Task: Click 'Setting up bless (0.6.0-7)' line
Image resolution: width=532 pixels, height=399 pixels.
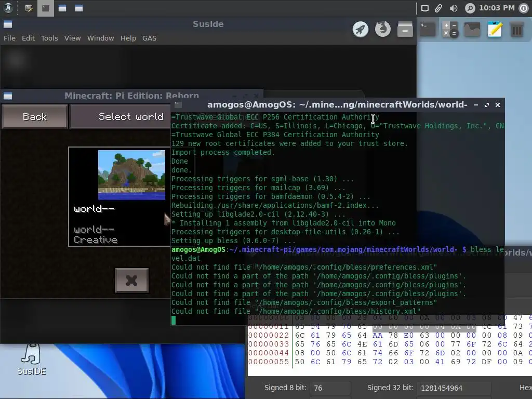Action: pos(233,241)
